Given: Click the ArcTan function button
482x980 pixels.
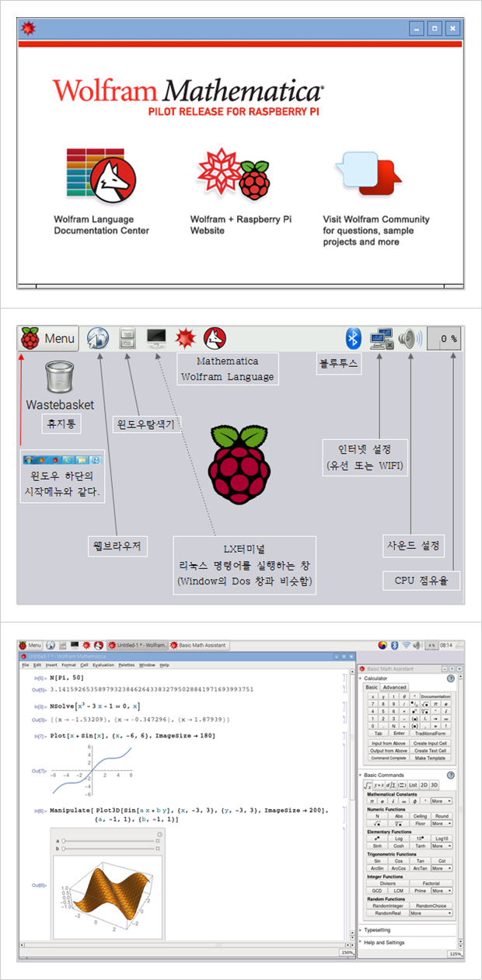Looking at the screenshot, I should (420, 868).
